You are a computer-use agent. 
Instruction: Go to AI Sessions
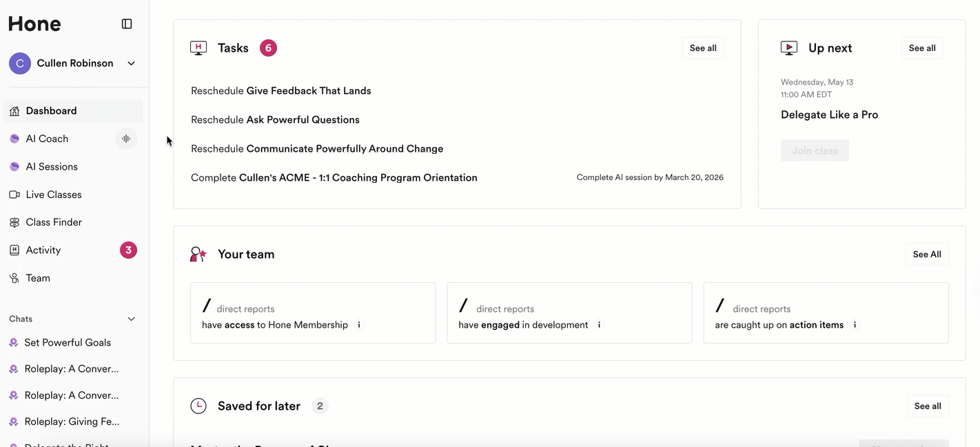click(x=52, y=167)
